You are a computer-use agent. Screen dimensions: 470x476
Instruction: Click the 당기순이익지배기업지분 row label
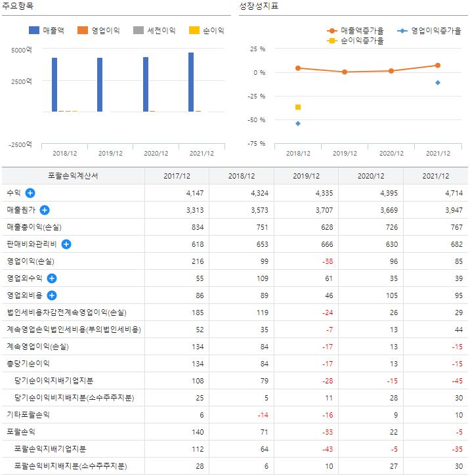pos(54,380)
